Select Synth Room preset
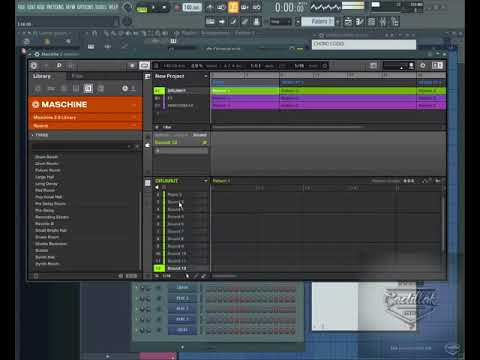This screenshot has width=480, height=360. pos(47,264)
